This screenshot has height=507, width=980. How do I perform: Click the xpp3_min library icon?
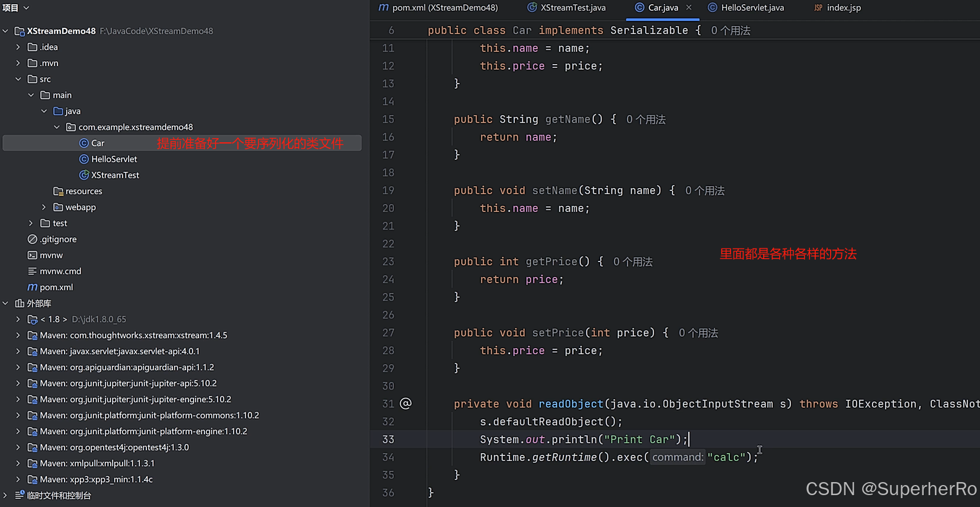point(33,479)
